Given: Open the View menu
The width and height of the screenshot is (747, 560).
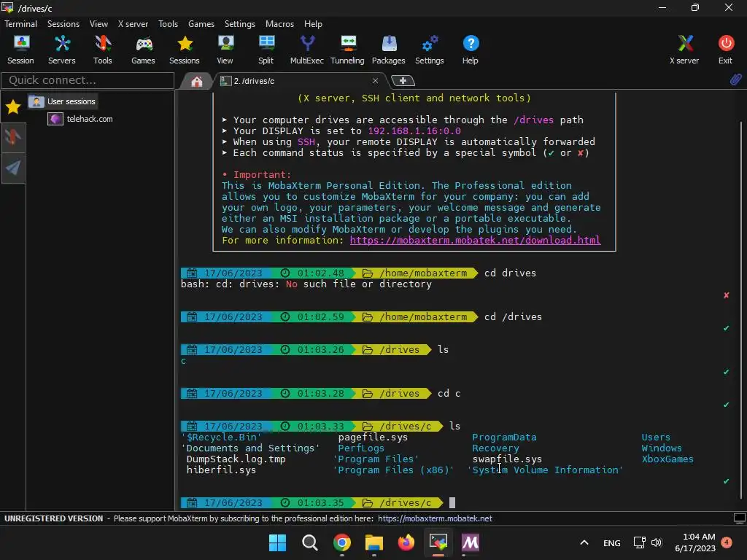Looking at the screenshot, I should click(x=98, y=24).
